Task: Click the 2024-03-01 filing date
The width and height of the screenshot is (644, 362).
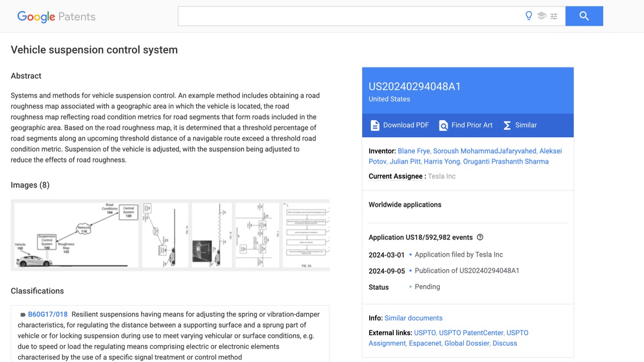Action: click(385, 254)
